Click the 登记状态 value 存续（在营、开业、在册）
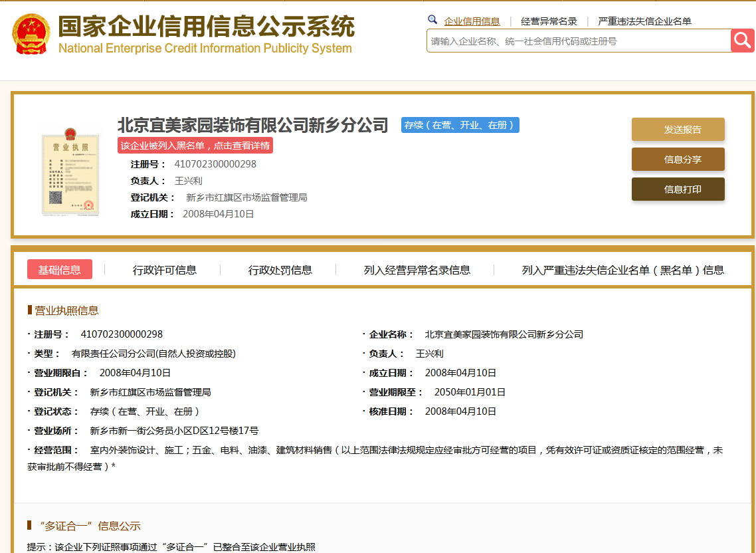This screenshot has width=756, height=553. (145, 411)
